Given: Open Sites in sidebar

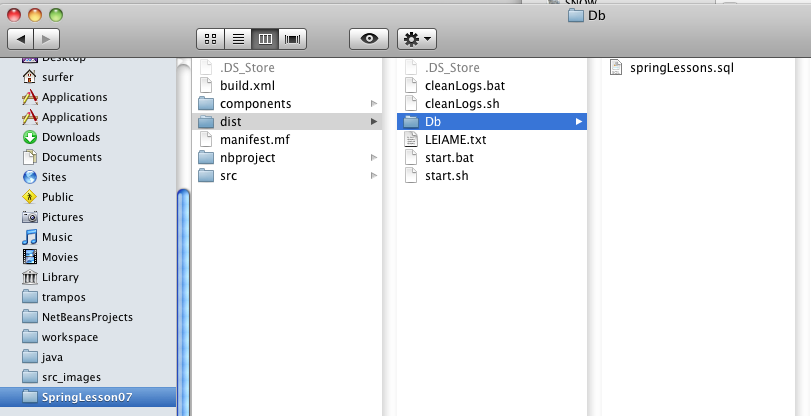Looking at the screenshot, I should 88,177.
